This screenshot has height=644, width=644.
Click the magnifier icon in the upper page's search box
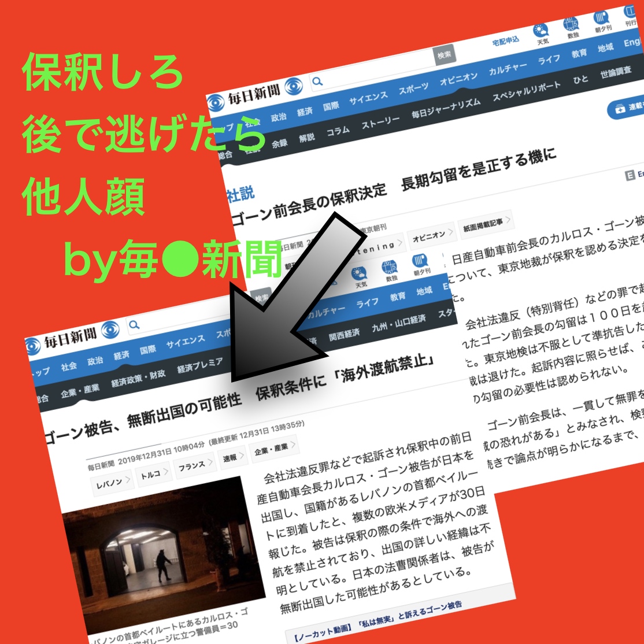click(317, 81)
